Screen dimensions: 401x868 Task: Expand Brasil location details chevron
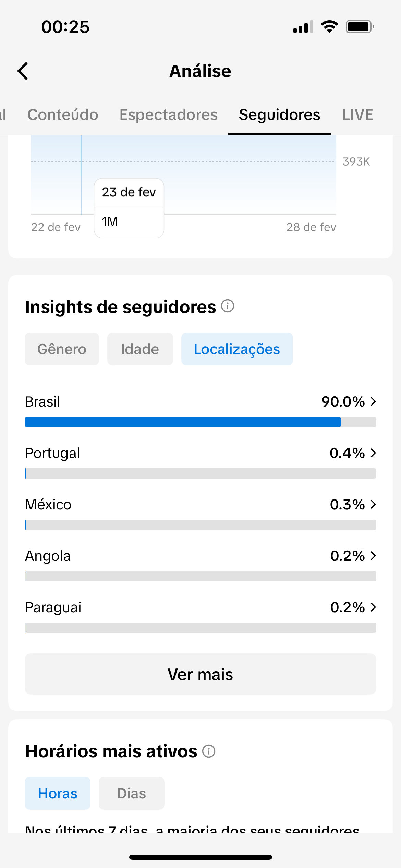(x=373, y=401)
